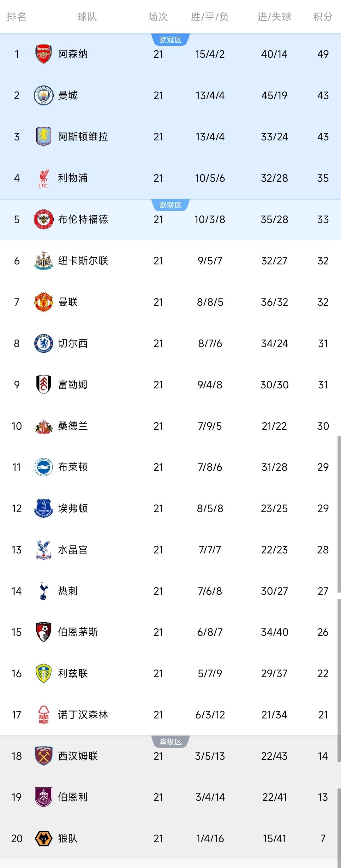Click the 欧冠区 zone label
The width and height of the screenshot is (341, 868).
click(x=170, y=40)
